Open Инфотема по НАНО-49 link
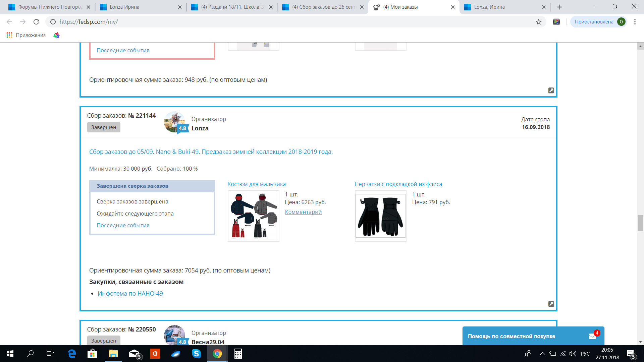Screen dimensions: 644x362 (130, 294)
